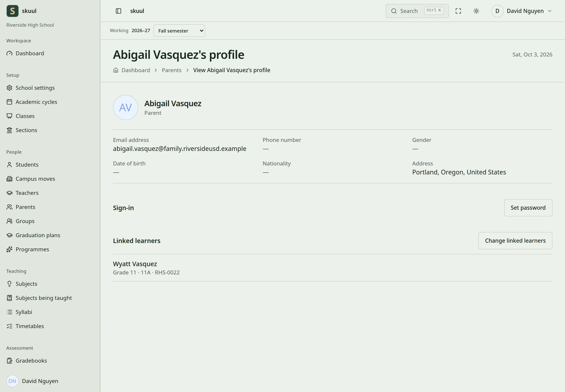Click the abigail.vasquez@family.riversideusd.example email text
Viewport: 565px width, 392px height.
coord(180,149)
